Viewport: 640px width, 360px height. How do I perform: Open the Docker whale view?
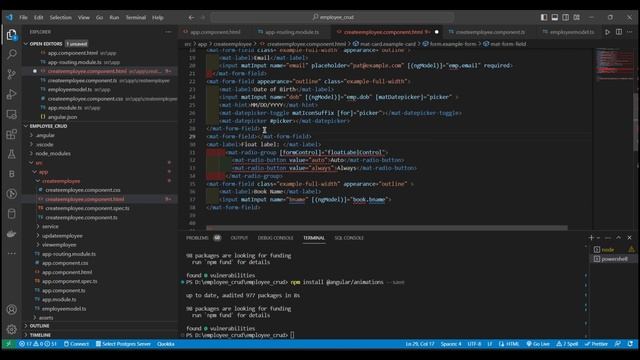pos(11,234)
